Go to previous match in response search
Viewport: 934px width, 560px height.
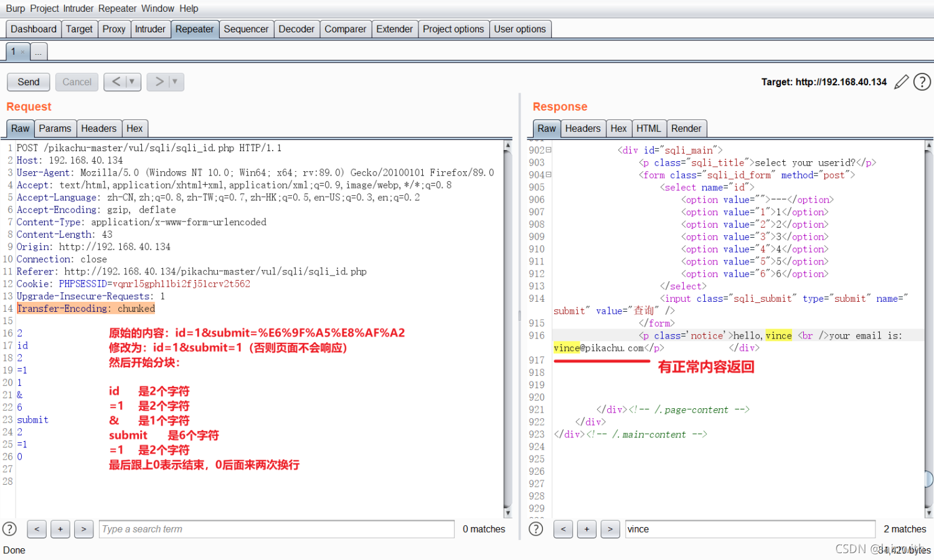(x=563, y=529)
